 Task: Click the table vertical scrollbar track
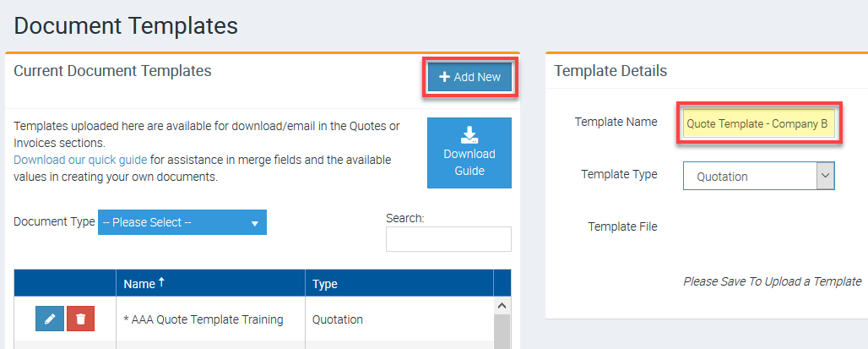502,331
